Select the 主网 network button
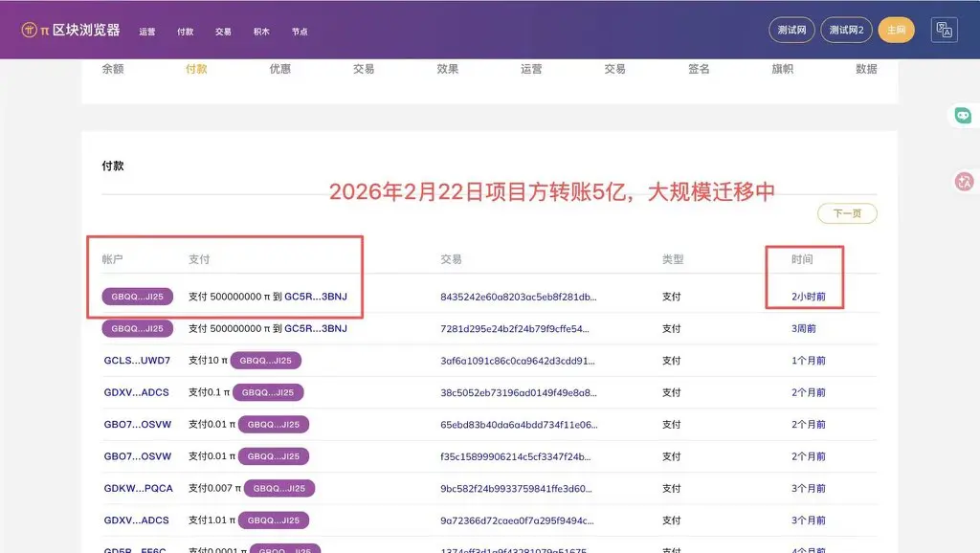 [x=896, y=30]
